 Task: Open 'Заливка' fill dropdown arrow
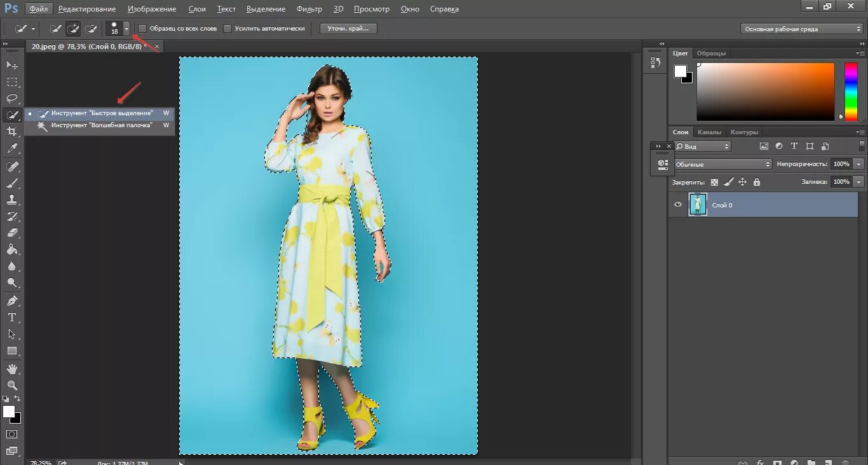[859, 182]
